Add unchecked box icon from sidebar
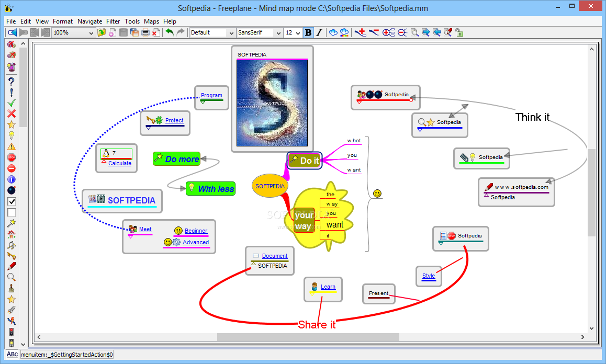The width and height of the screenshot is (606, 364). 12,212
